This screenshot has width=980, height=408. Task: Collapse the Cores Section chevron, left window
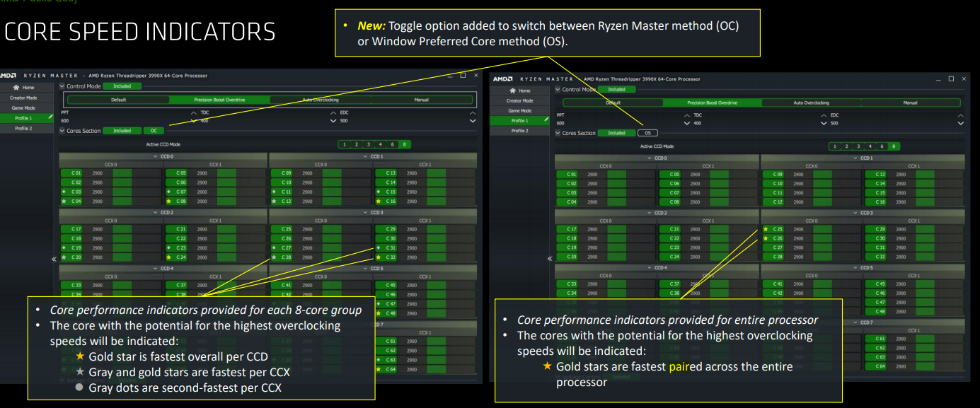62,131
